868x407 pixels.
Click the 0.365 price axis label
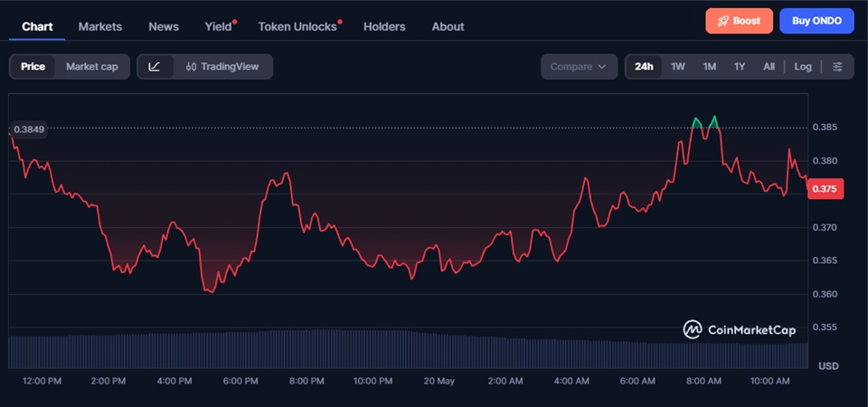[x=823, y=260]
